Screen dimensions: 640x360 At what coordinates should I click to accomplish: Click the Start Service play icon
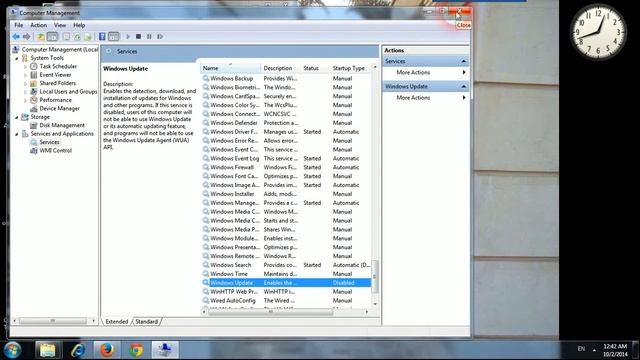pos(128,37)
